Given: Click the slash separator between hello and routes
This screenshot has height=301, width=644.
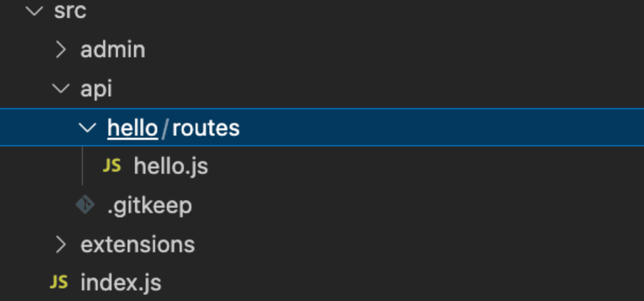Looking at the screenshot, I should [x=165, y=128].
